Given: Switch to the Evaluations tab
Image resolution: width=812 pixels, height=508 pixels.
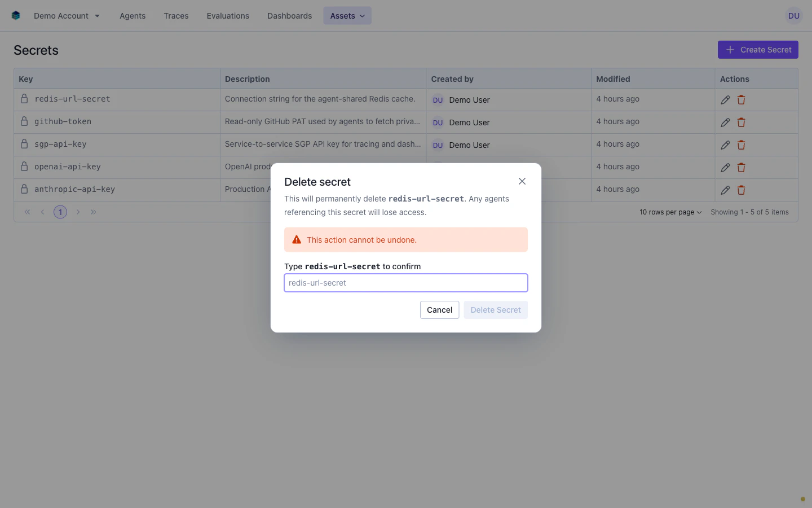Looking at the screenshot, I should tap(228, 16).
